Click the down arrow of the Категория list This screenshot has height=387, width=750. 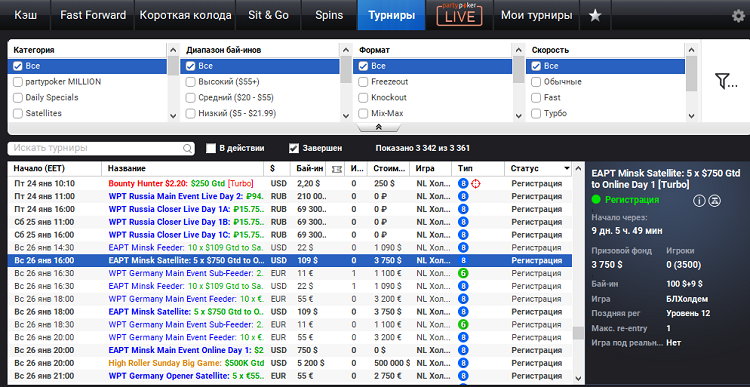(173, 115)
